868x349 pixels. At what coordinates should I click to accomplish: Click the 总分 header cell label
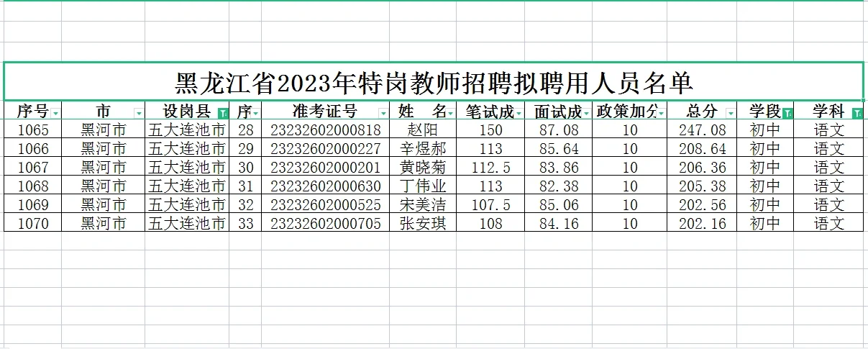click(x=702, y=112)
